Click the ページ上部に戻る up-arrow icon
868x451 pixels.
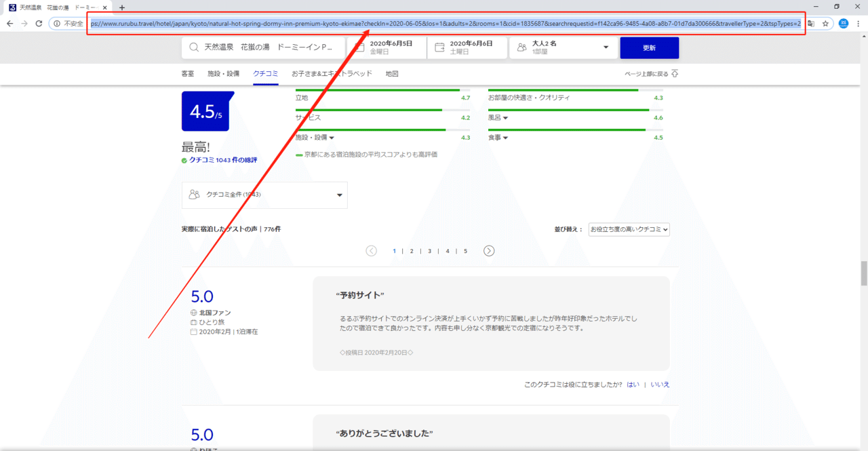pyautogui.click(x=674, y=73)
